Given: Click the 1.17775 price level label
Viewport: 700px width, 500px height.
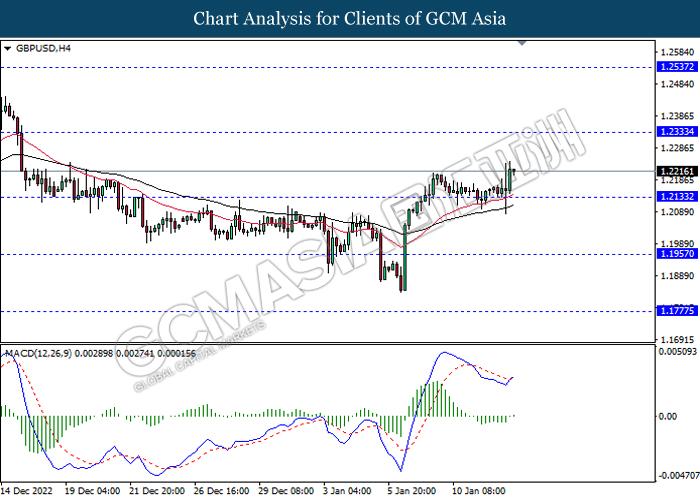Looking at the screenshot, I should tap(677, 311).
